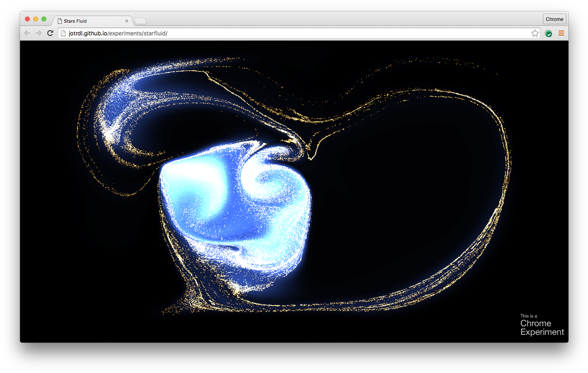Maximize the window with green button
This screenshot has width=588, height=373.
click(x=44, y=19)
